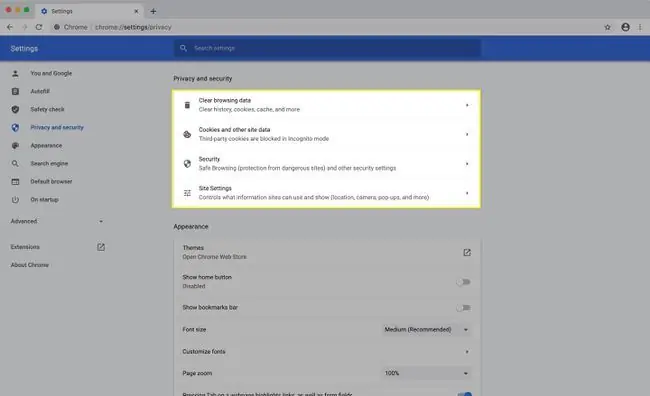Screen dimensions: 650x396
Task: Open About Chrome page
Action: [x=30, y=265]
